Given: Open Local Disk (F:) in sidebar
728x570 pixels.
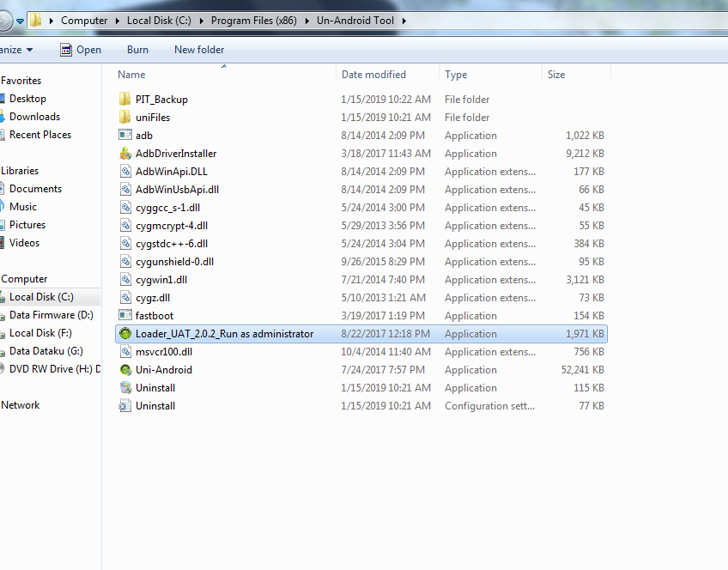Looking at the screenshot, I should click(x=41, y=333).
